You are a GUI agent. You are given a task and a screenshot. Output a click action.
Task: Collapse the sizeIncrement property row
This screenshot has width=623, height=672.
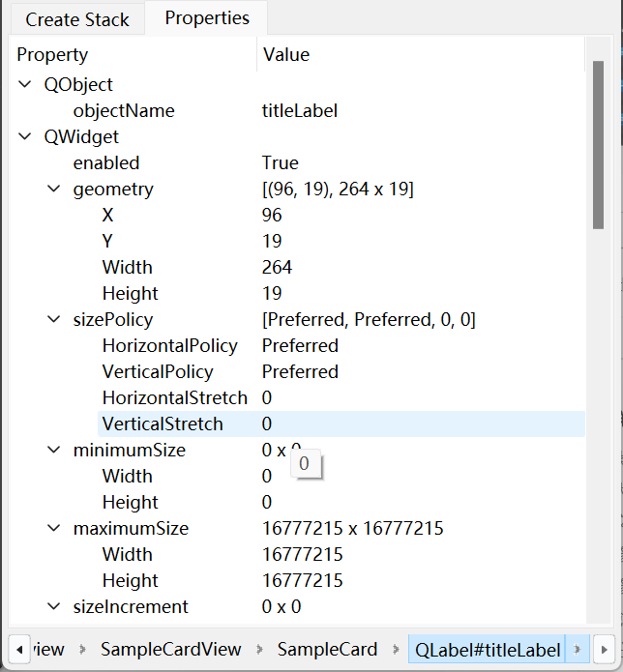53,607
